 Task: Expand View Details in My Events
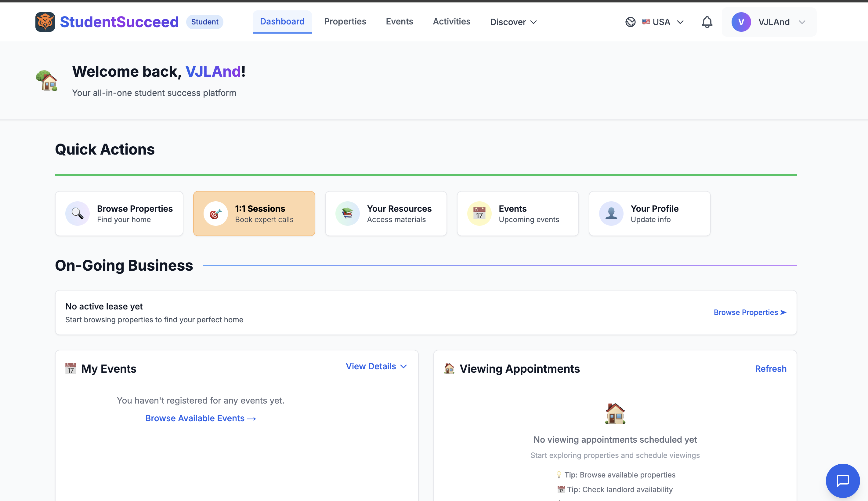376,366
